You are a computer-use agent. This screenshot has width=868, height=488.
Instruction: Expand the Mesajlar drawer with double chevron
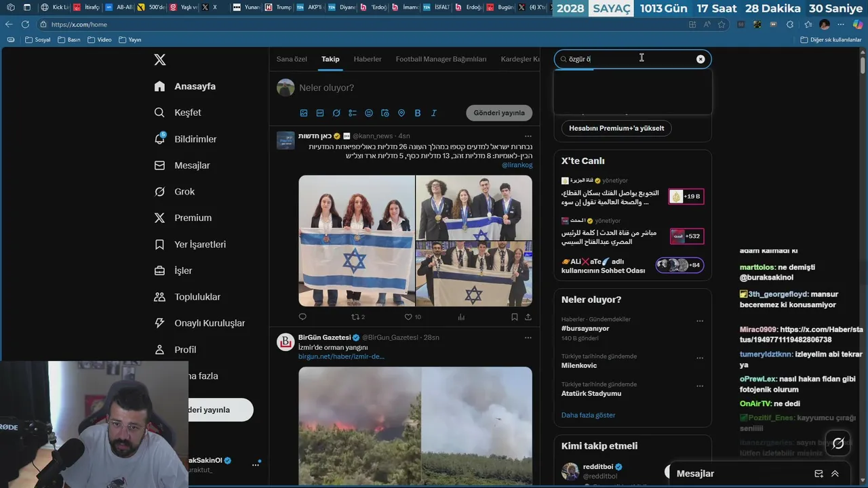click(835, 474)
